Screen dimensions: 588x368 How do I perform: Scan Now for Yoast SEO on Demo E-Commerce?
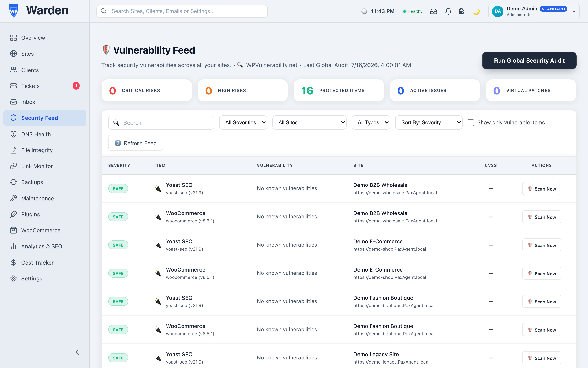coord(542,245)
